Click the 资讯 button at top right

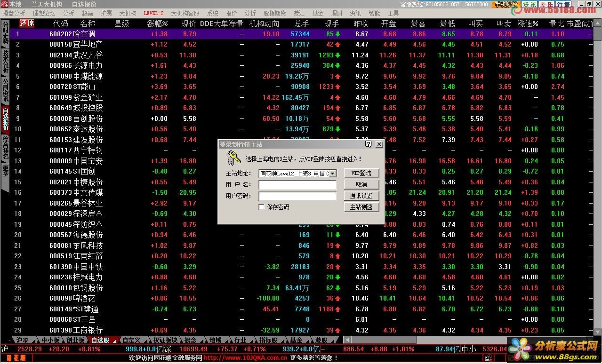click(529, 4)
